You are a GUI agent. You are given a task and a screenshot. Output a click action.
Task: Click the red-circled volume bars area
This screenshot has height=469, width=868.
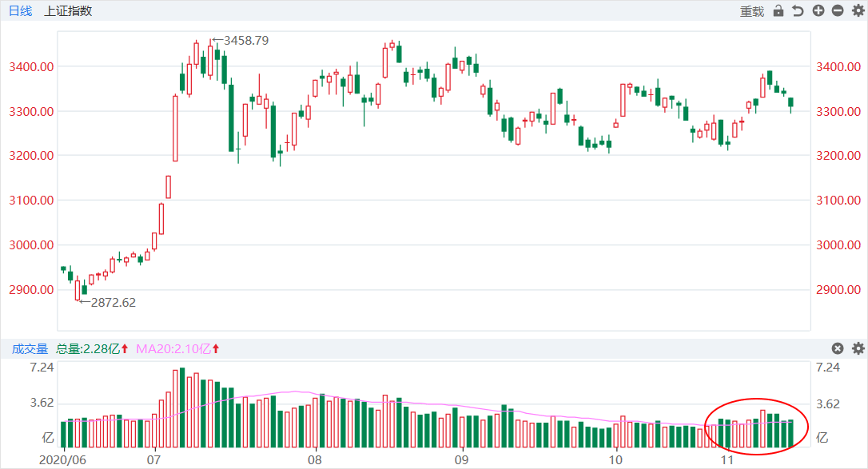(756, 427)
